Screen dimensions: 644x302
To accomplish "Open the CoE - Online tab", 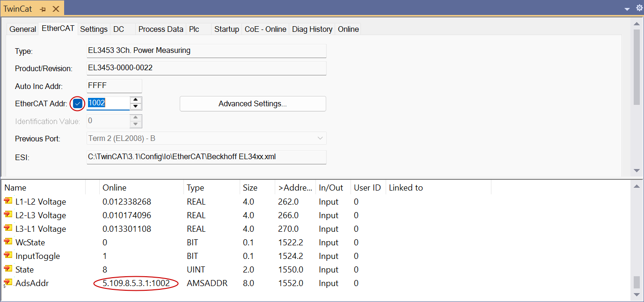I will tap(265, 29).
